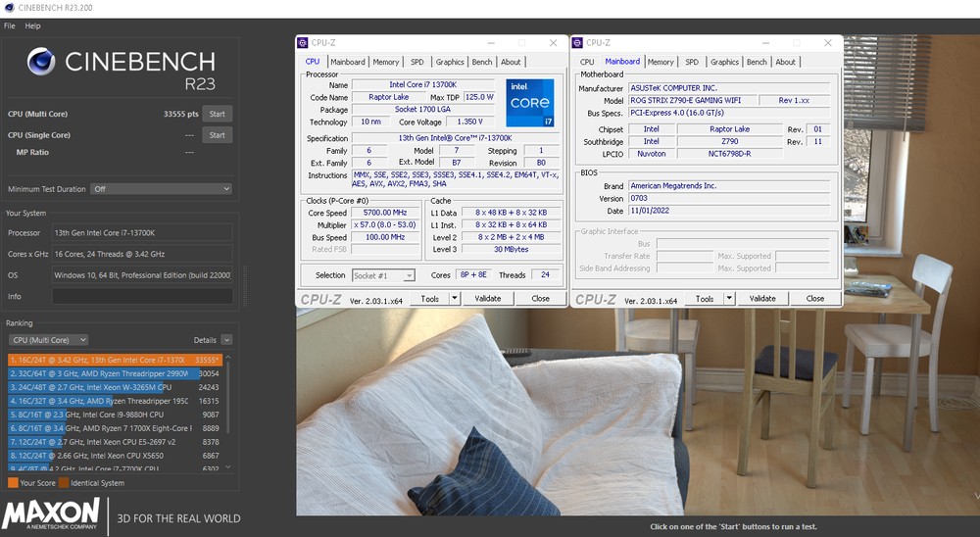Switch to SPD tab in right CPU-Z
Image resolution: width=980 pixels, height=537 pixels.
pyautogui.click(x=692, y=62)
